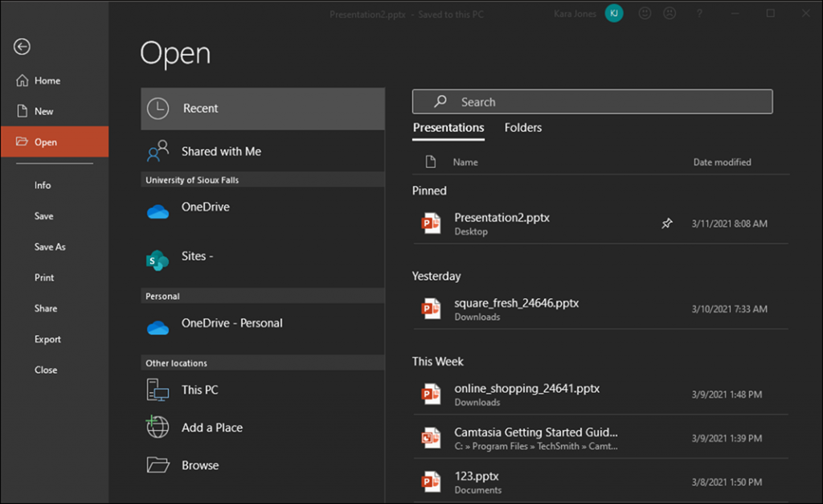Viewport: 823px width, 504px height.
Task: Click the Search input field
Action: [x=592, y=101]
